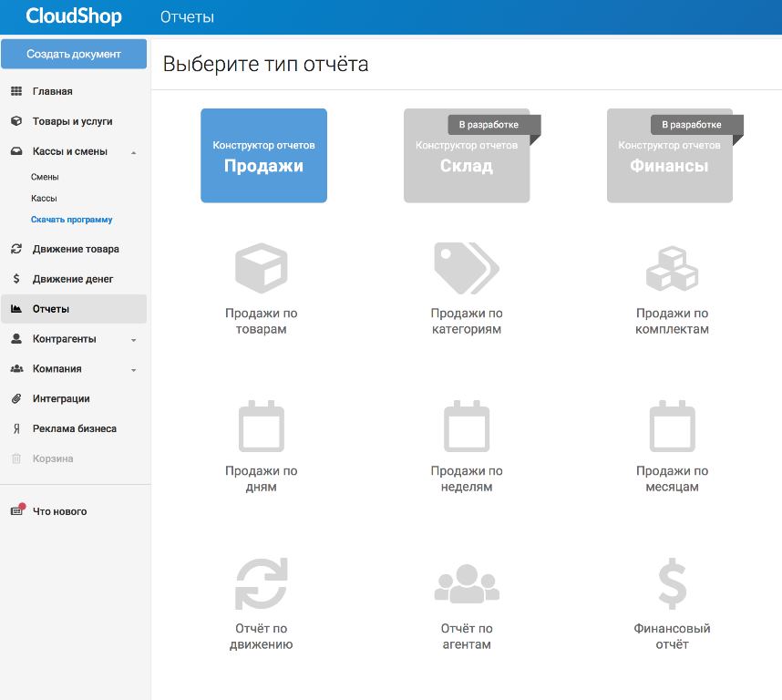Open Sales by categories tag icon

tap(466, 268)
